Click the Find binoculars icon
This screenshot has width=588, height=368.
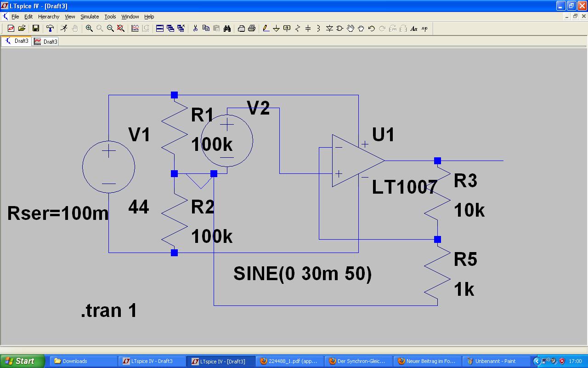pos(227,29)
